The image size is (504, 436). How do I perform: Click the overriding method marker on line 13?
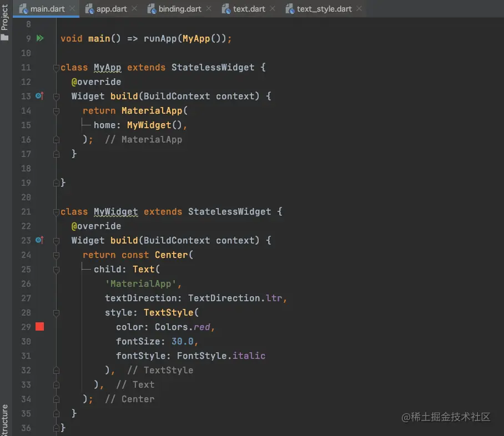(x=39, y=96)
